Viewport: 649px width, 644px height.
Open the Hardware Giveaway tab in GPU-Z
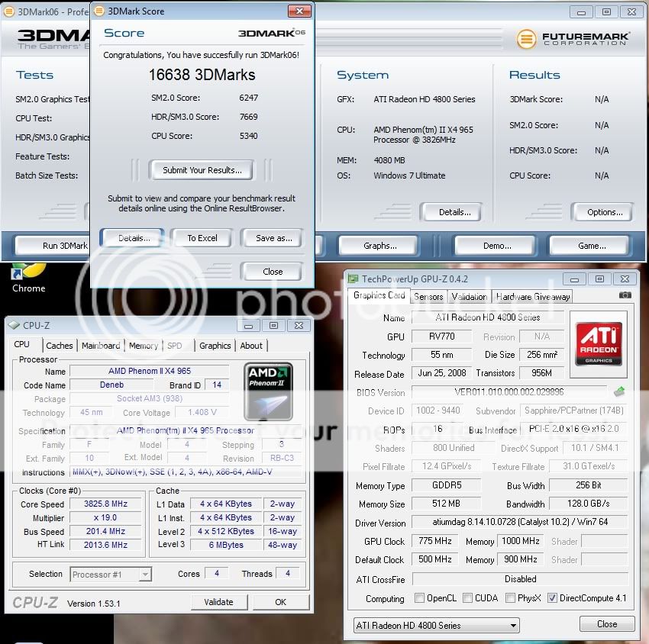pyautogui.click(x=533, y=297)
